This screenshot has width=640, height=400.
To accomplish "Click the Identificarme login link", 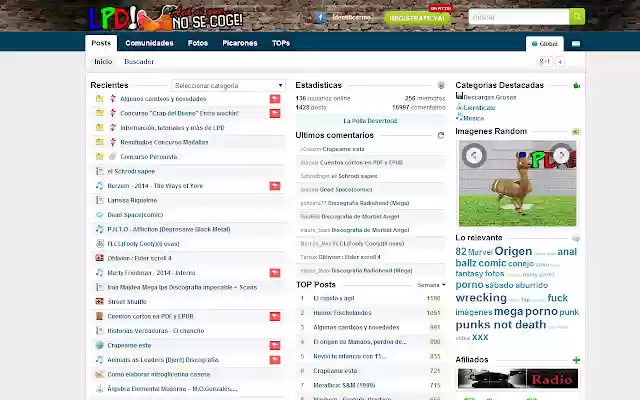I will [x=351, y=18].
